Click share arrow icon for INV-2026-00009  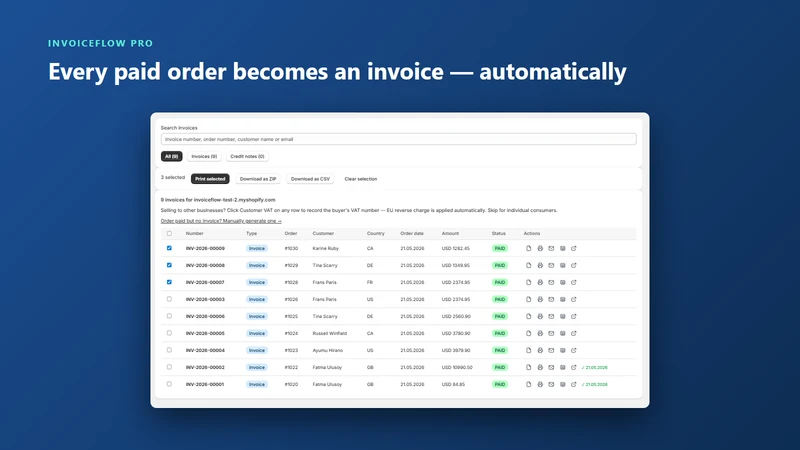[x=573, y=248]
